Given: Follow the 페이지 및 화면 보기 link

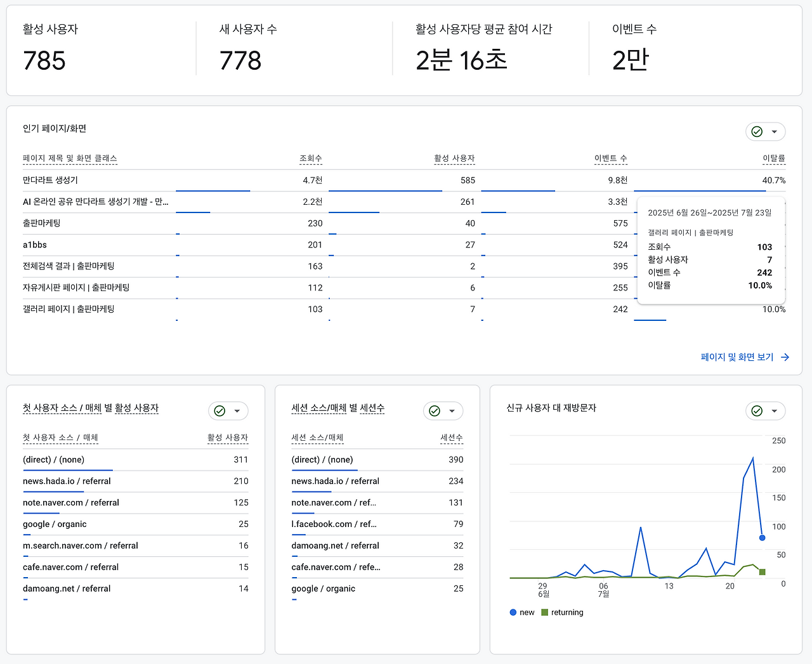Looking at the screenshot, I should (x=738, y=356).
